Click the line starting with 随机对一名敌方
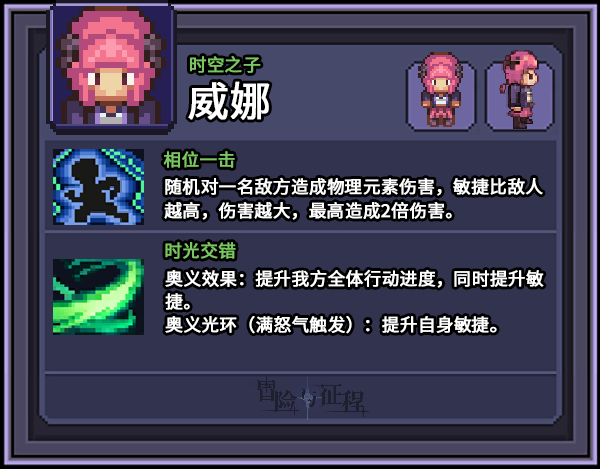 coord(354,187)
